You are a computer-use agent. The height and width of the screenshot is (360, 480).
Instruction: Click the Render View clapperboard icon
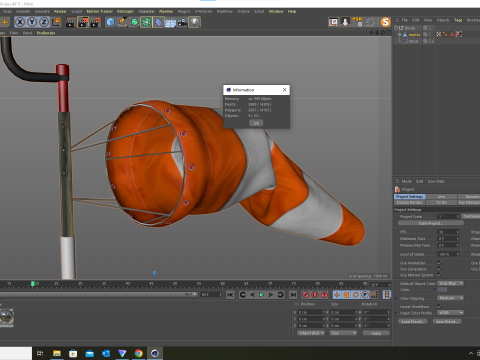click(70, 22)
